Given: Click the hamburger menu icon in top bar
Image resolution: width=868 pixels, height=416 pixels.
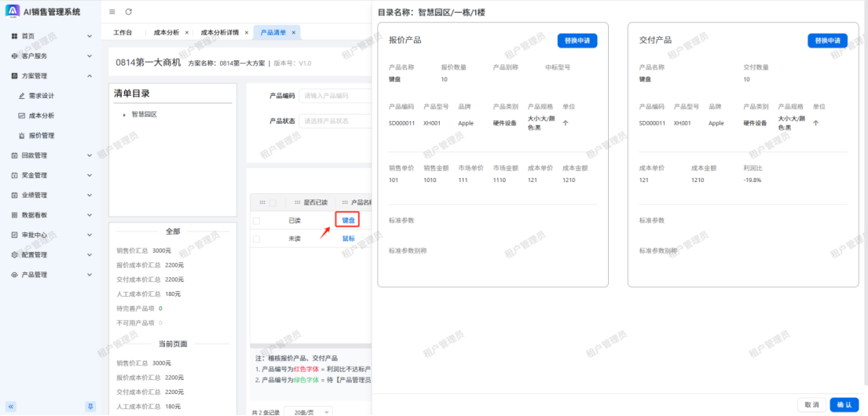Looking at the screenshot, I should click(112, 12).
